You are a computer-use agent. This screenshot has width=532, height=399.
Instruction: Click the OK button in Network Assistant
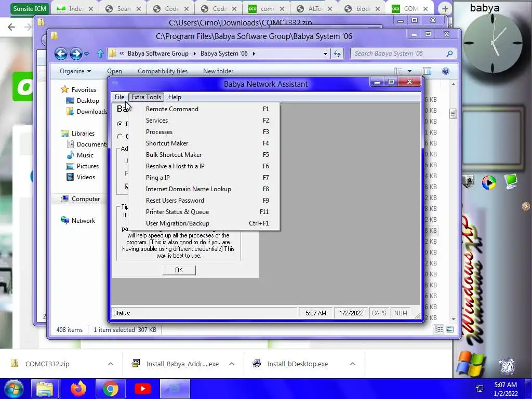click(179, 270)
